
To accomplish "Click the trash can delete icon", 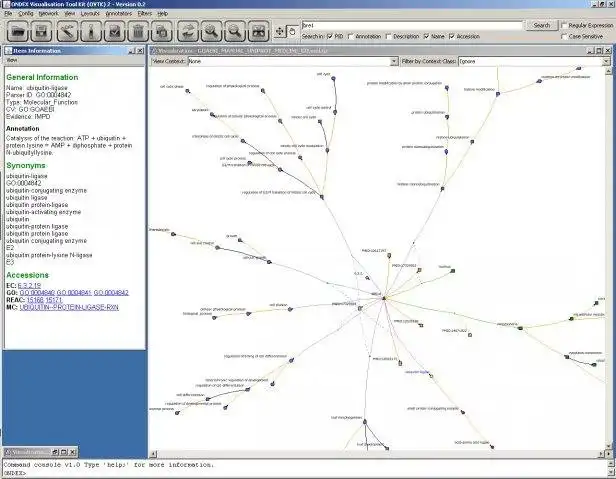I will pyautogui.click(x=138, y=31).
